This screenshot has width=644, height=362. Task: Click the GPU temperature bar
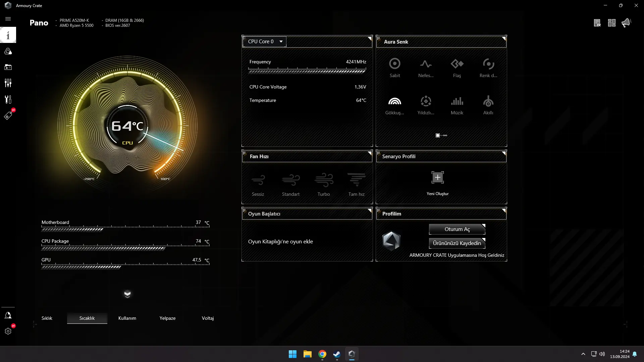point(125,266)
